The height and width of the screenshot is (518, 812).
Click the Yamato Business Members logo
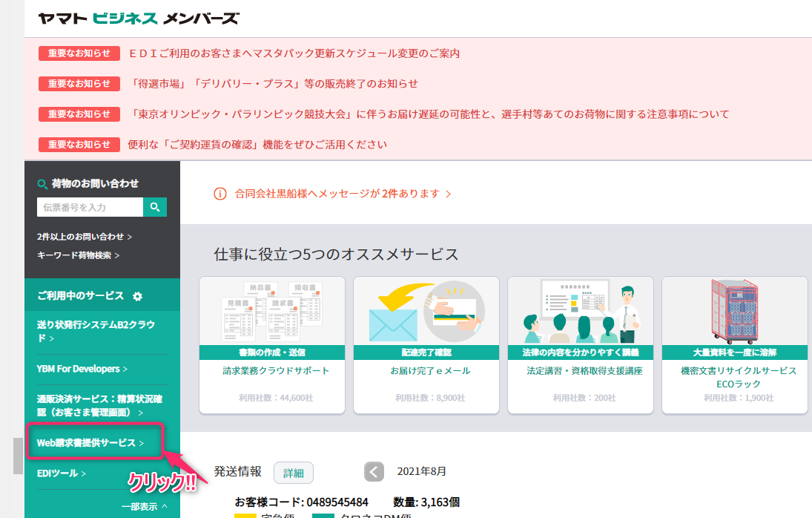(139, 19)
